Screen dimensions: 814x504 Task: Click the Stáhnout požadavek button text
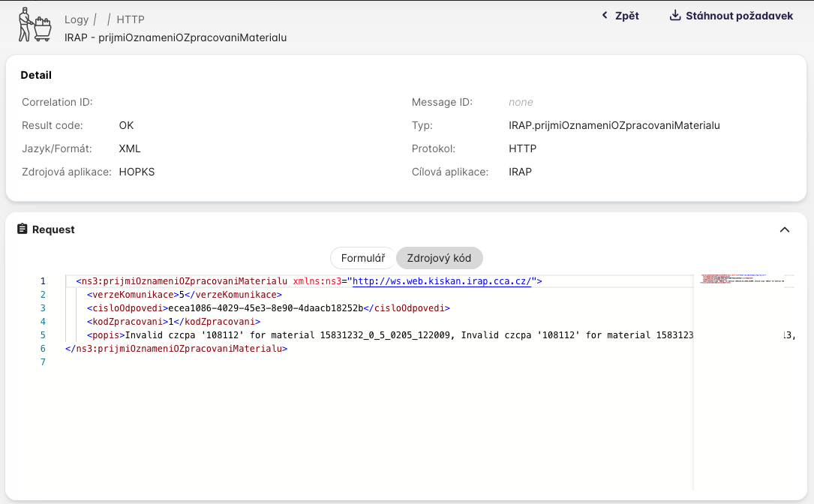point(739,16)
